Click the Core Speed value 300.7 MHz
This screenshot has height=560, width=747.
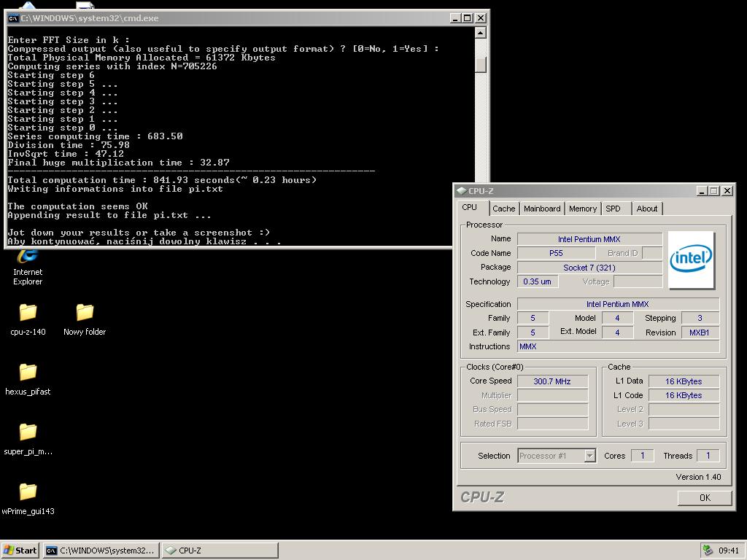point(553,381)
